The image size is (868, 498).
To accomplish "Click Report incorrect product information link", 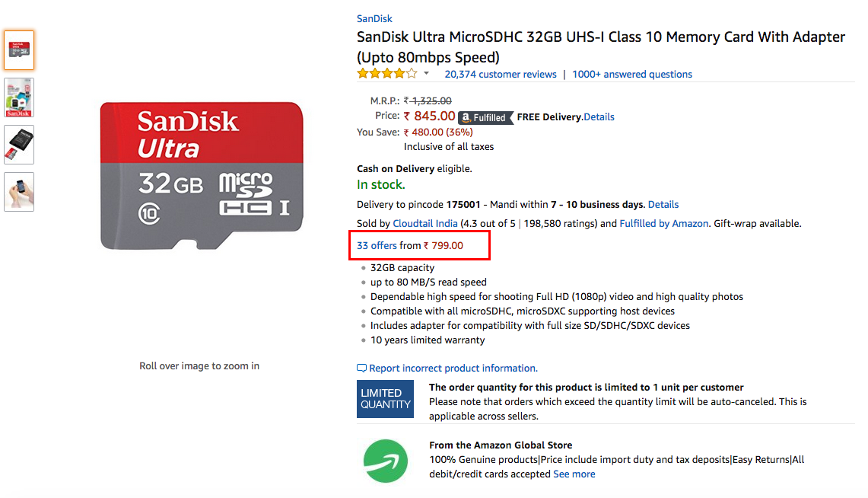I will tap(453, 369).
